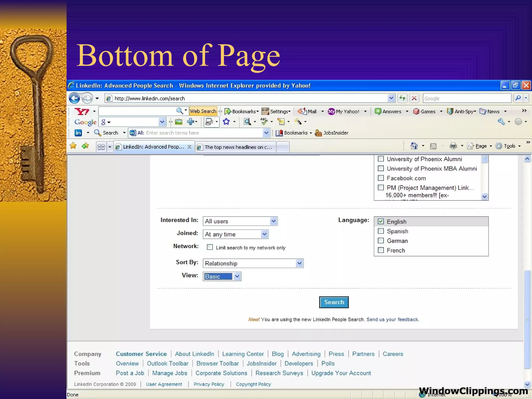Open a new blank tab
The image size is (532, 399).
[283, 147]
